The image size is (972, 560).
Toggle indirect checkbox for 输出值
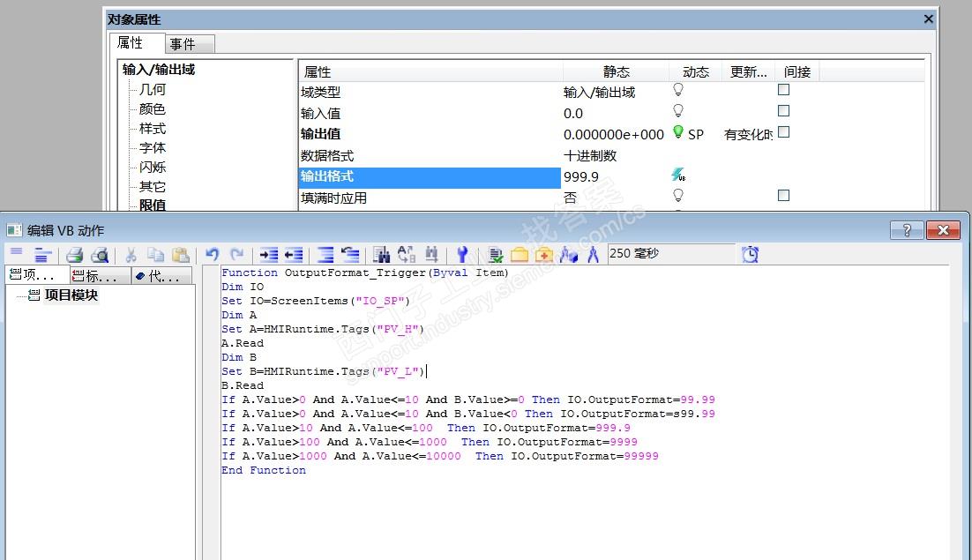[783, 132]
